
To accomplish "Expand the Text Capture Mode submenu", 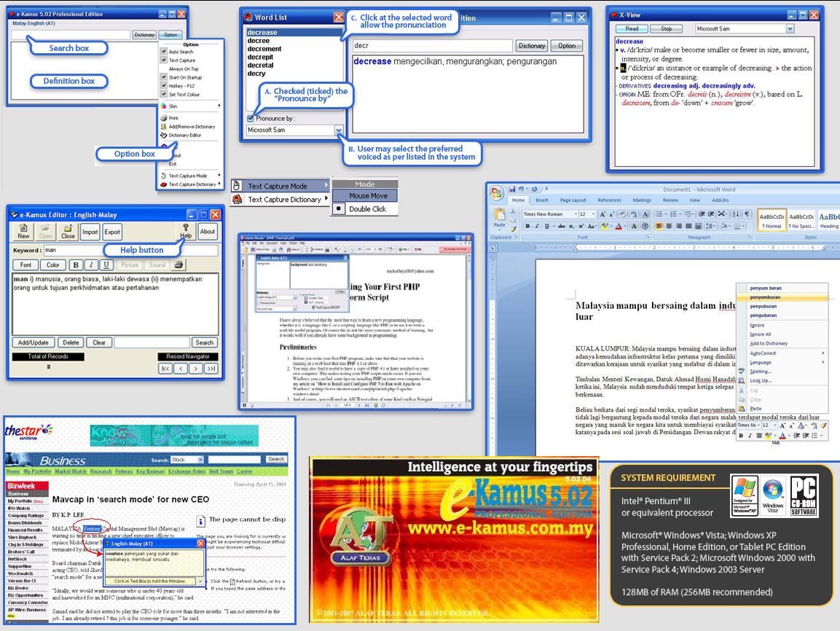I will tap(279, 186).
